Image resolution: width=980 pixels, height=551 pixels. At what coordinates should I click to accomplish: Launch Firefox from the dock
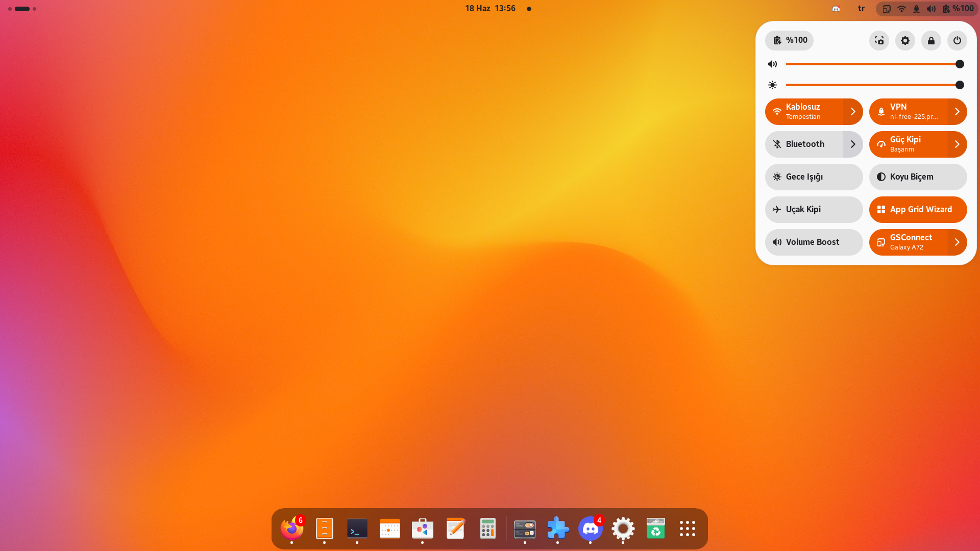click(x=292, y=529)
